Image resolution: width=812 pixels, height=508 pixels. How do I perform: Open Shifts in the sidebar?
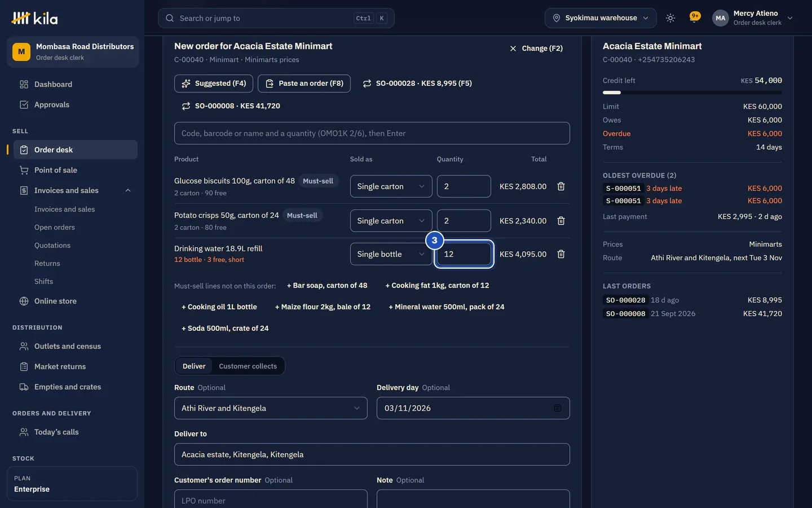click(x=44, y=281)
